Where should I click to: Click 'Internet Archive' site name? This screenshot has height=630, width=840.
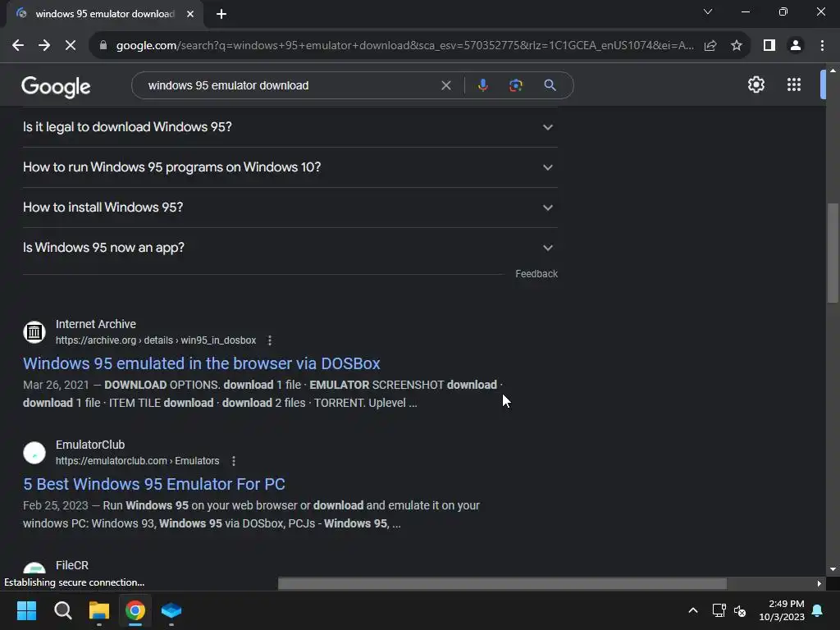click(x=96, y=324)
